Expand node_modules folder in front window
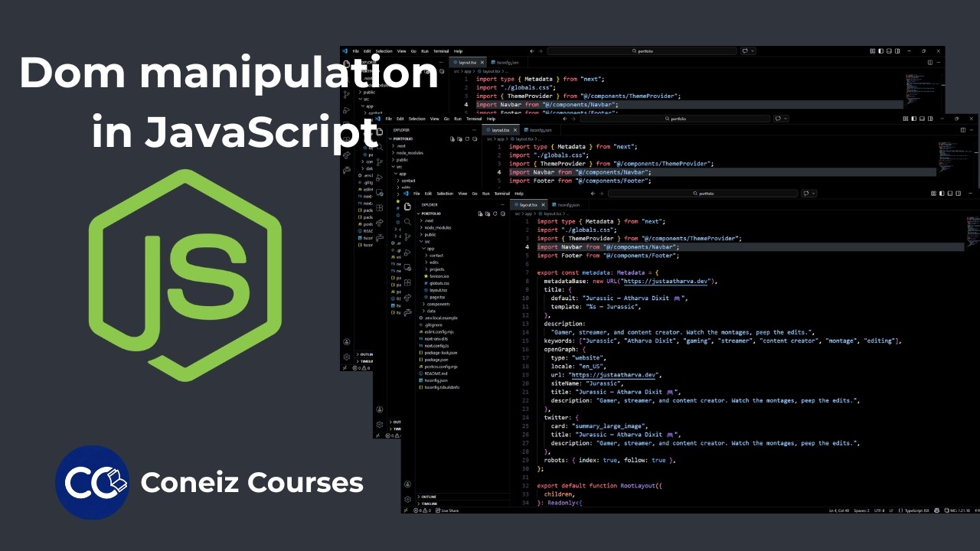980x551 pixels. 437,227
